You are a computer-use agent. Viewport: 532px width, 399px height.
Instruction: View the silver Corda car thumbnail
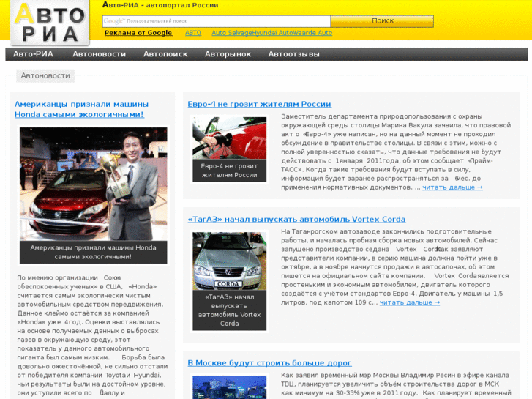[229, 261]
